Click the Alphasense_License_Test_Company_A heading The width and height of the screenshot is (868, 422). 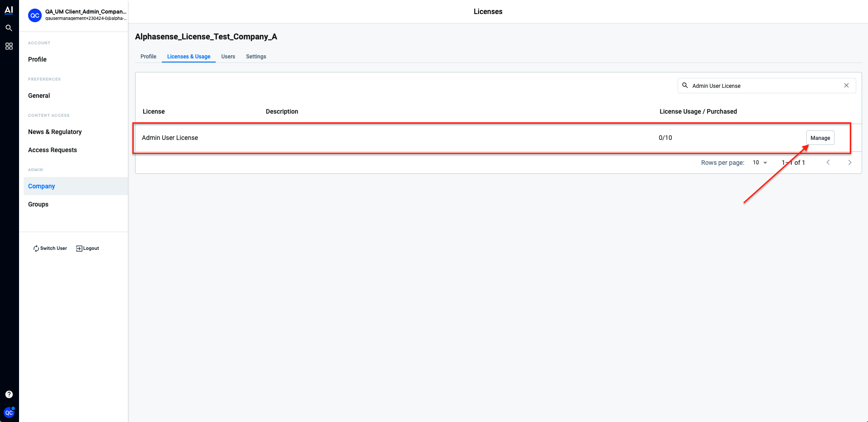[x=206, y=37]
